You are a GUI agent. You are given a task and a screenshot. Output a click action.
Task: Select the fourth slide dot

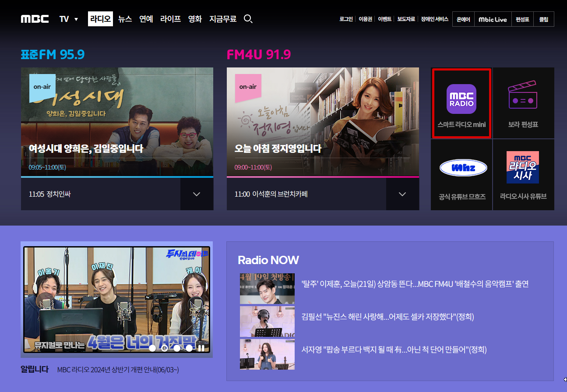click(x=189, y=348)
